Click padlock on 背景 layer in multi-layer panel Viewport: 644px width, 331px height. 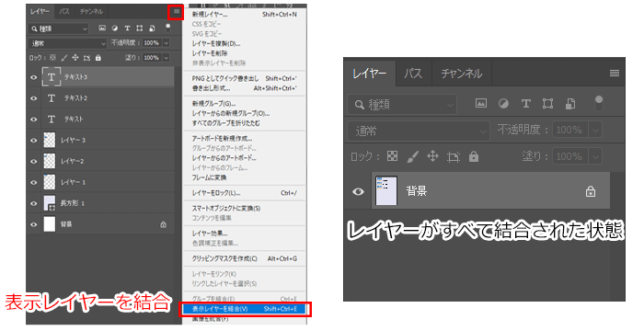click(x=164, y=224)
